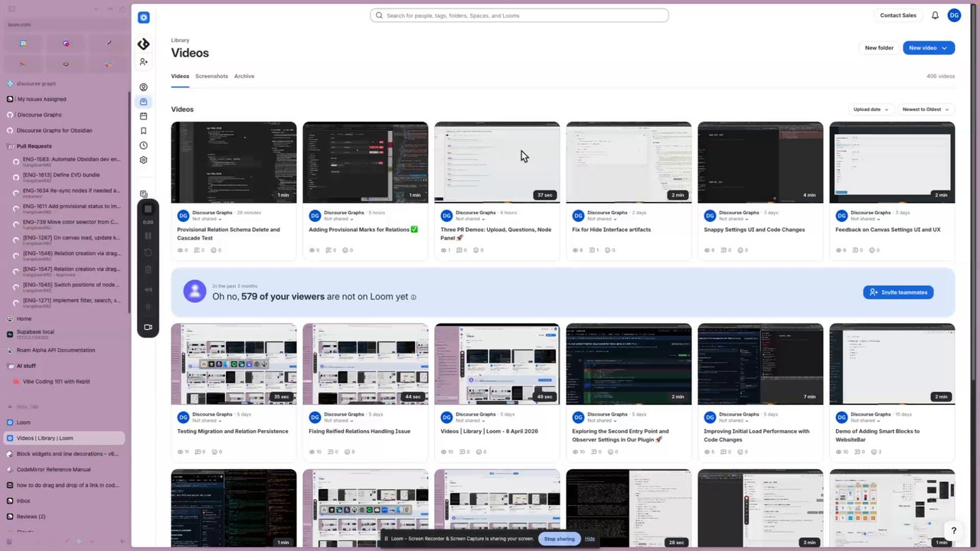Click the delete recording trash icon
Image resolution: width=980 pixels, height=551 pixels.
click(x=148, y=269)
